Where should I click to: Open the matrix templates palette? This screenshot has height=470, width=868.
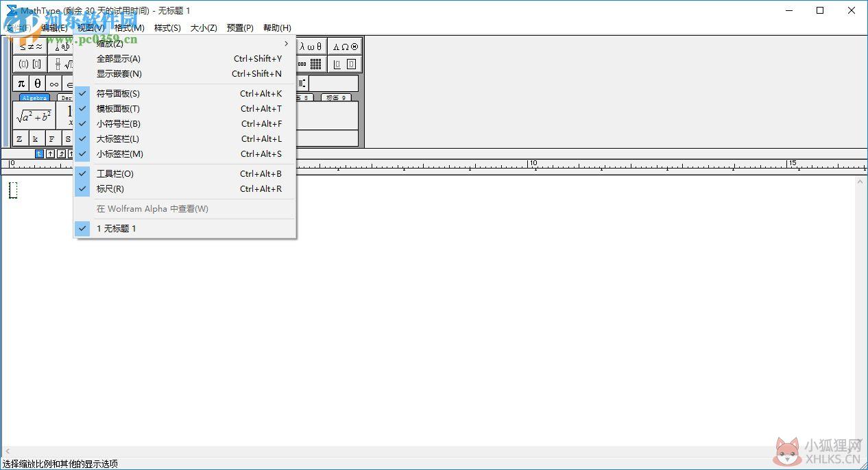pos(311,64)
